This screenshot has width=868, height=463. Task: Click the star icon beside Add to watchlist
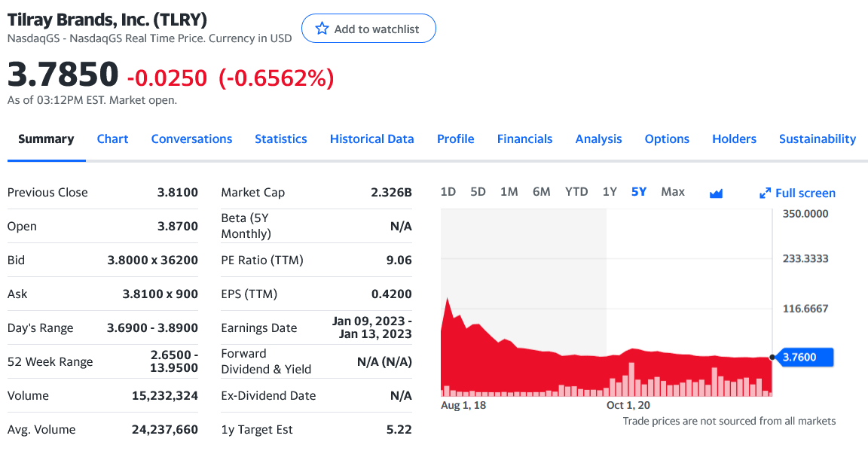322,28
